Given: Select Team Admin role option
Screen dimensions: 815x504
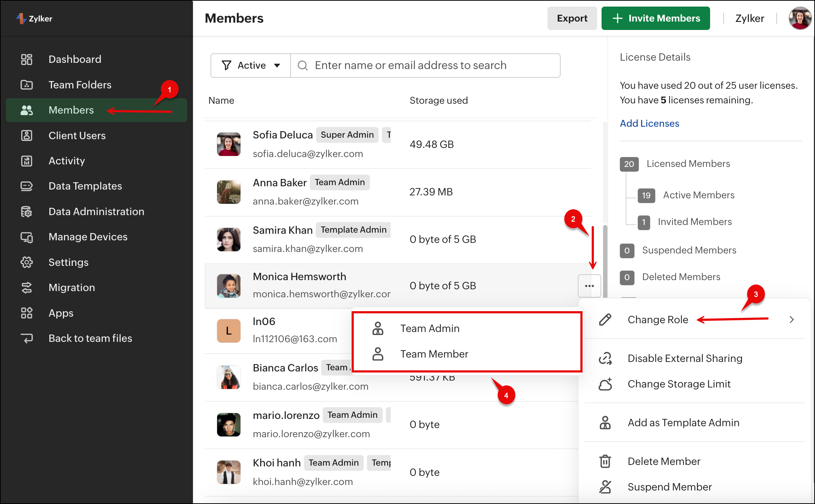Looking at the screenshot, I should click(430, 328).
